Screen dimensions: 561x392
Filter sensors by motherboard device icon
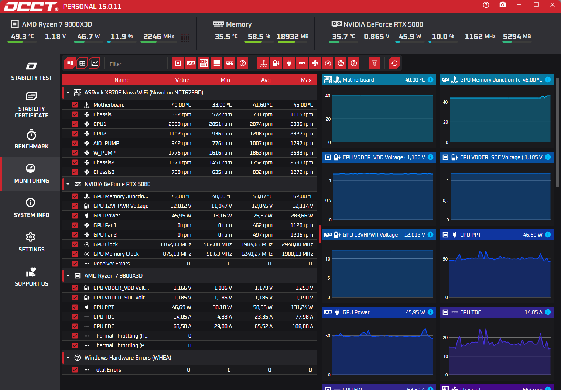(204, 63)
